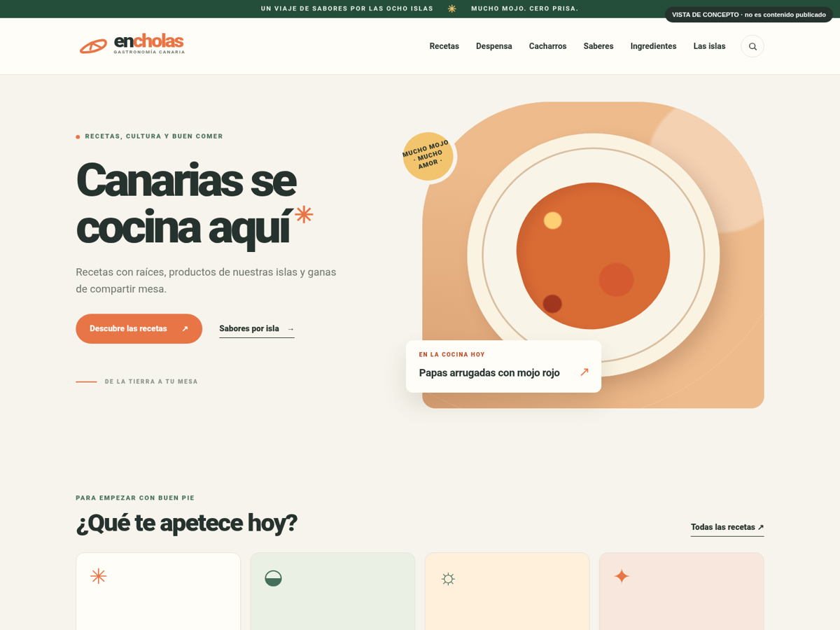
Task: Follow the Sabores por isla link
Action: 257,329
